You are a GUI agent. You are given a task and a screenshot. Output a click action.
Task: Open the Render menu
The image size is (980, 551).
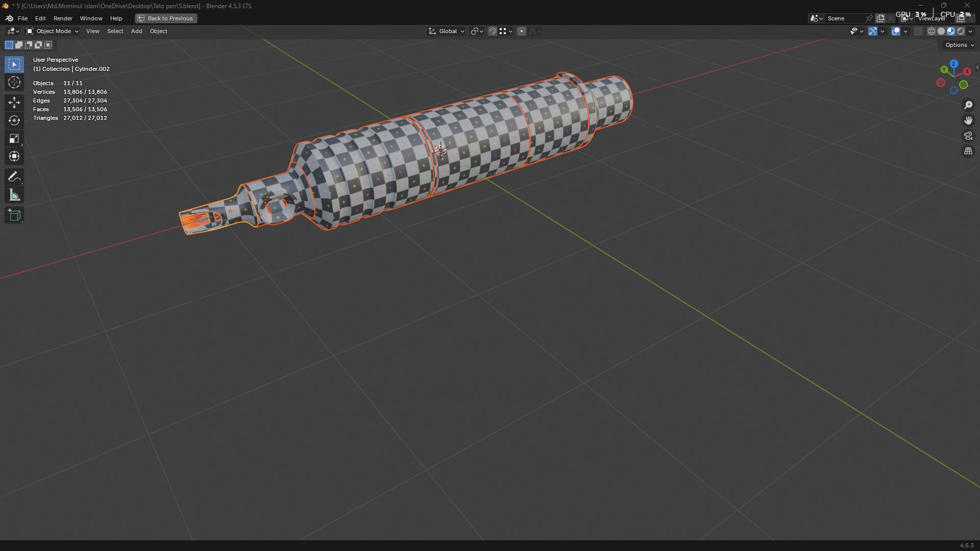click(63, 18)
